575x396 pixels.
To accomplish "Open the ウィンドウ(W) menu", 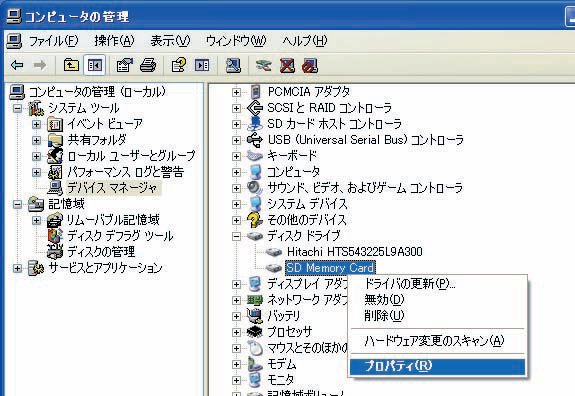I will [x=236, y=41].
